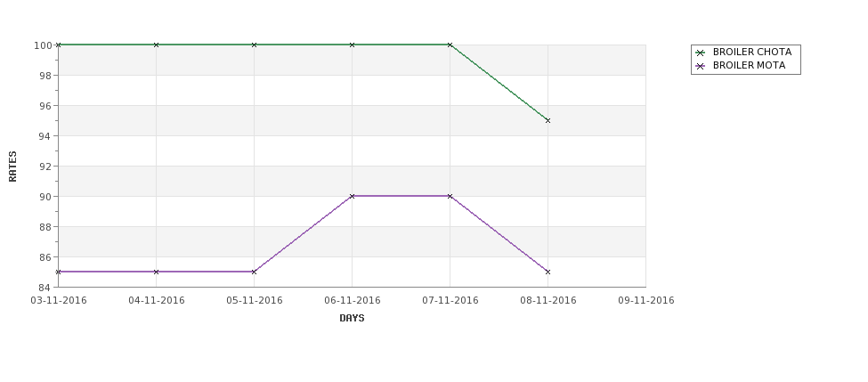Click the RATES axis title
Viewport: 868px width, 382px height.
[12, 167]
